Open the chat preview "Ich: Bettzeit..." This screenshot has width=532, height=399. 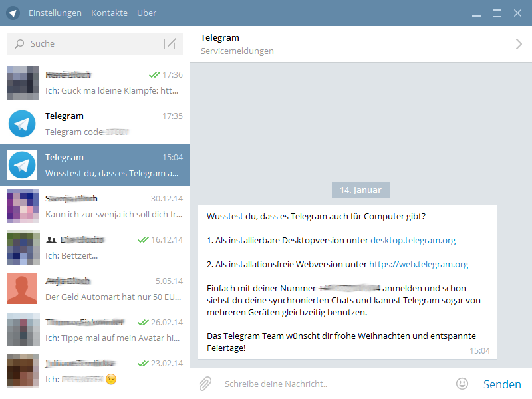click(72, 256)
